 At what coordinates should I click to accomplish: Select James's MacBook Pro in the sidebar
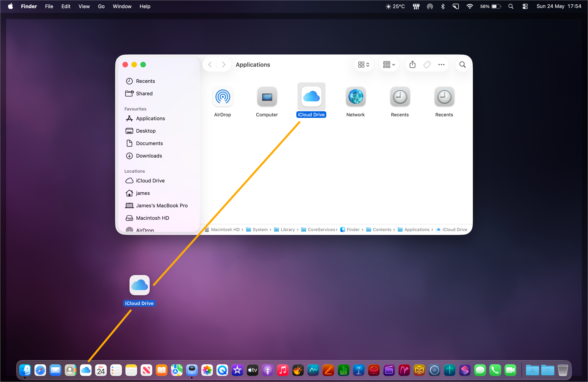tap(159, 206)
